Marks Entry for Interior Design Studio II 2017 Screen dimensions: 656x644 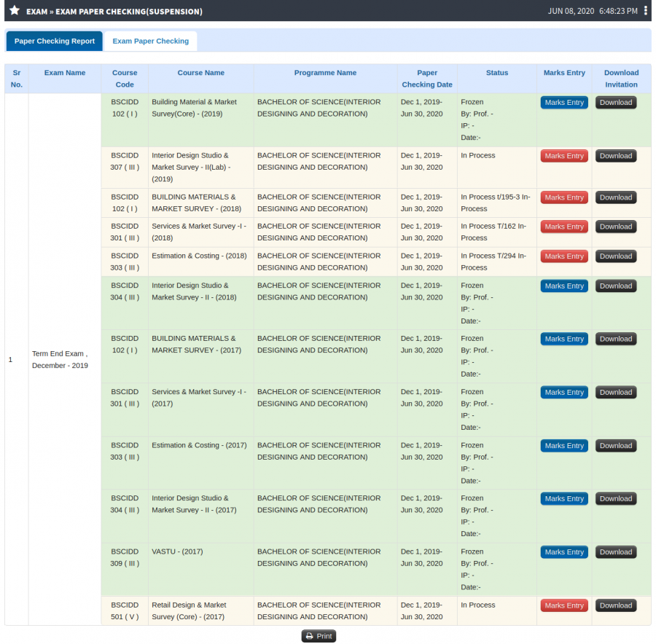point(564,499)
